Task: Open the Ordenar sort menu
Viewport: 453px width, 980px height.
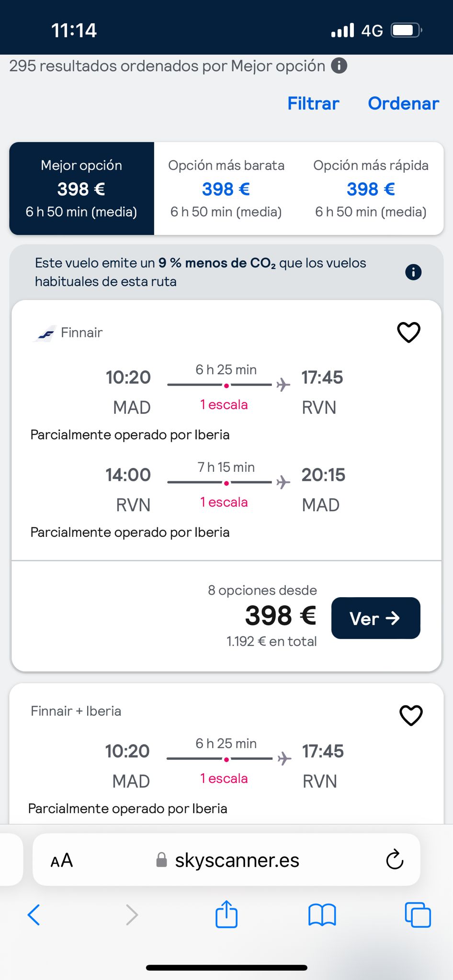Action: coord(403,103)
